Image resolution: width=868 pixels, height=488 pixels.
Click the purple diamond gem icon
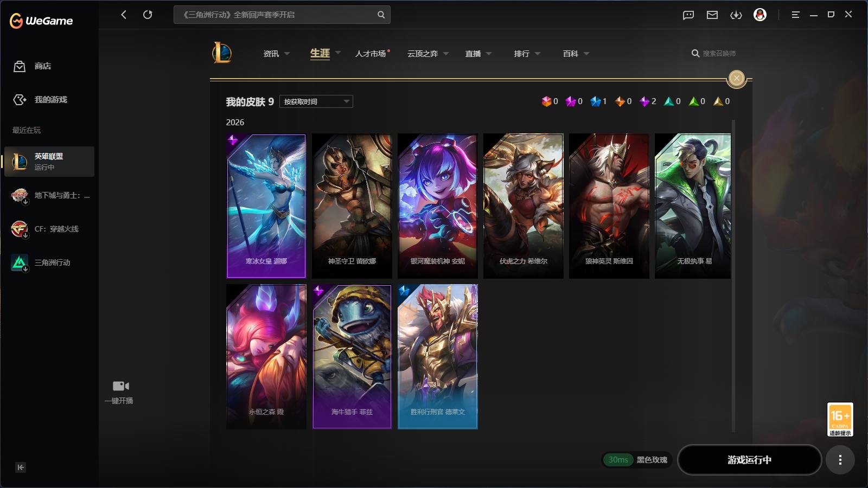point(644,101)
